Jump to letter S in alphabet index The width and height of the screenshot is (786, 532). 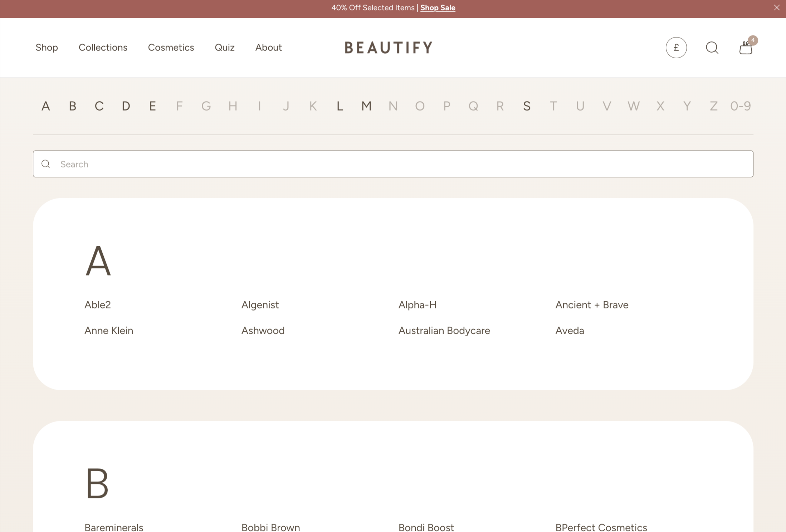(x=527, y=106)
